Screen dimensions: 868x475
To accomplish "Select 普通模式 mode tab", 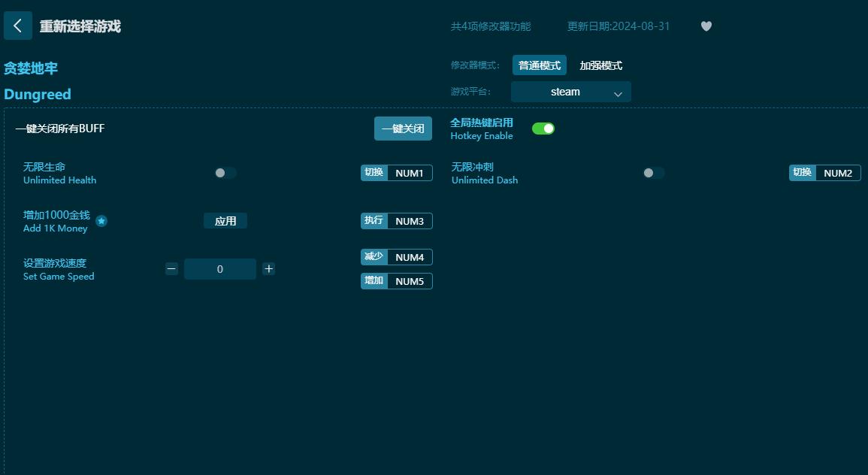I will tap(539, 65).
